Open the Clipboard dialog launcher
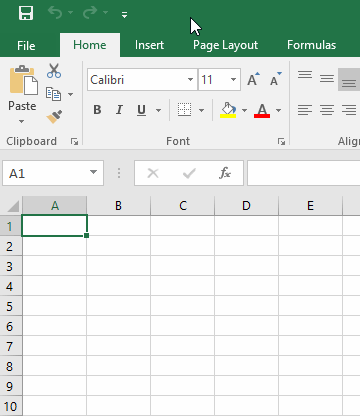360x416 pixels. tap(74, 142)
